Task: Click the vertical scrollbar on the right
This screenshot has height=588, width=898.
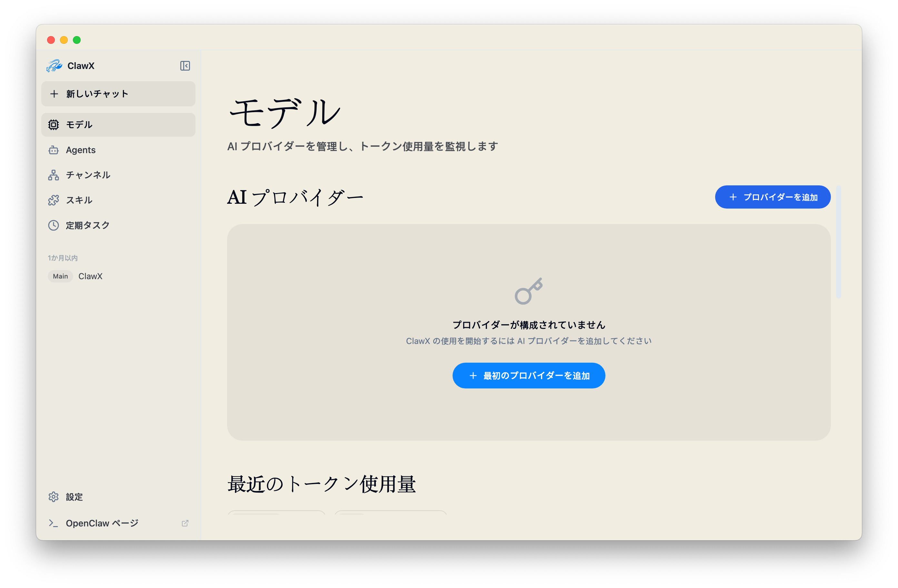Action: tap(838, 242)
